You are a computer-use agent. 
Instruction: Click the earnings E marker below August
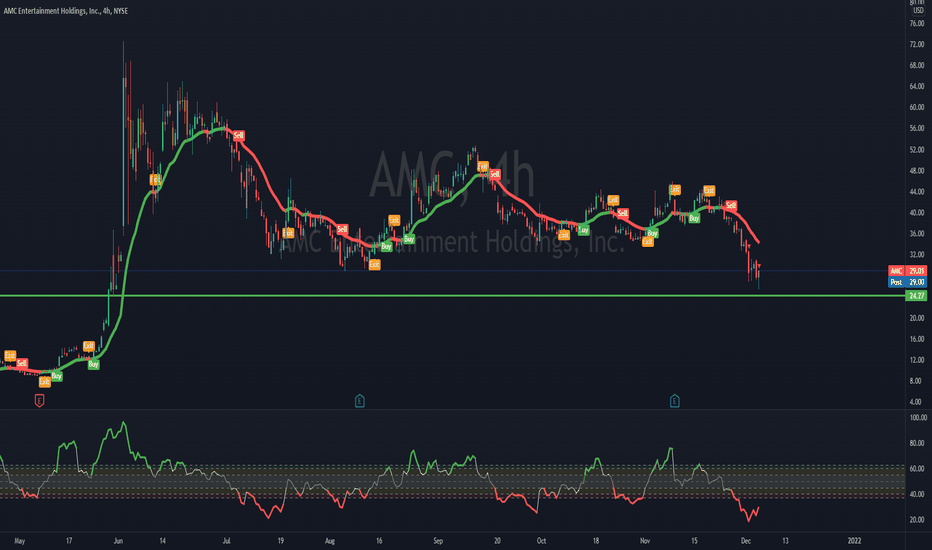pos(360,401)
